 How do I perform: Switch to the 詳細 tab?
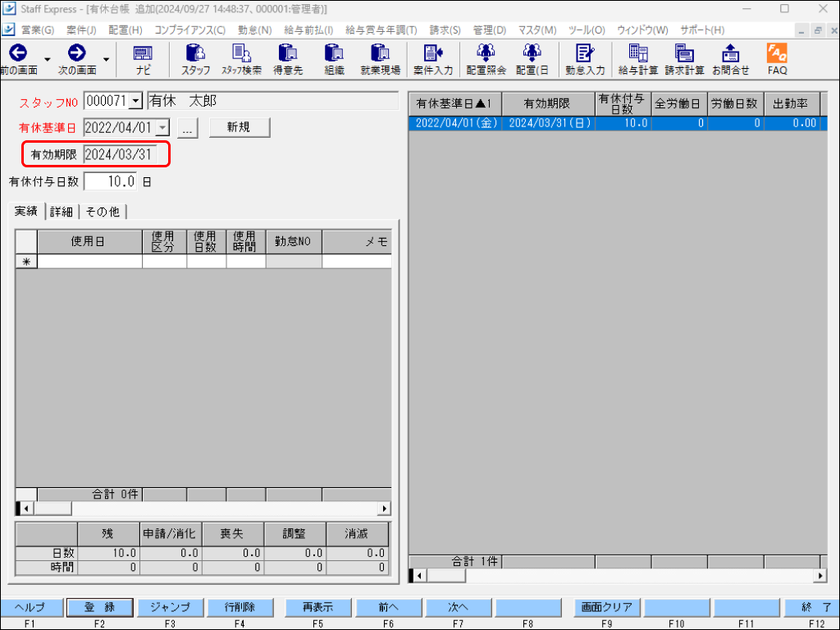(x=62, y=212)
